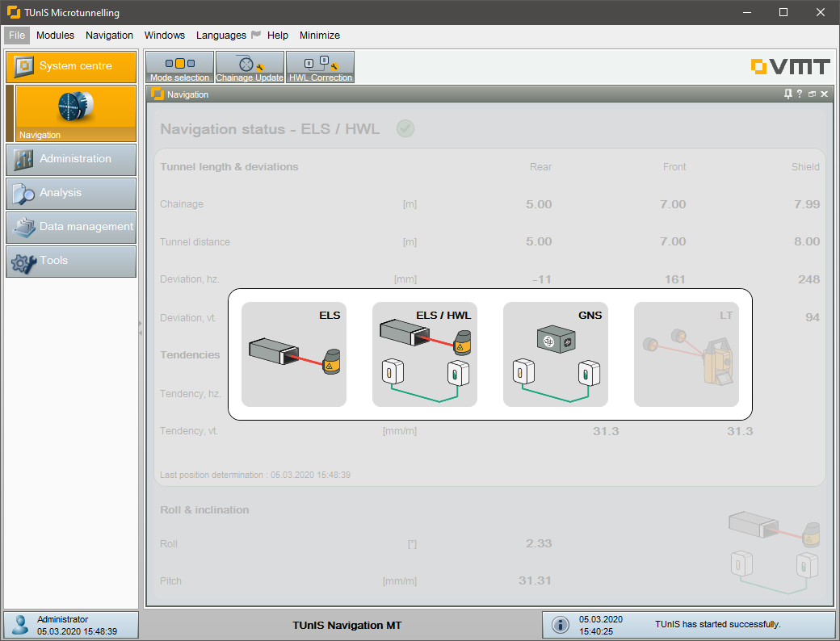Click the Languages flag icon

256,35
